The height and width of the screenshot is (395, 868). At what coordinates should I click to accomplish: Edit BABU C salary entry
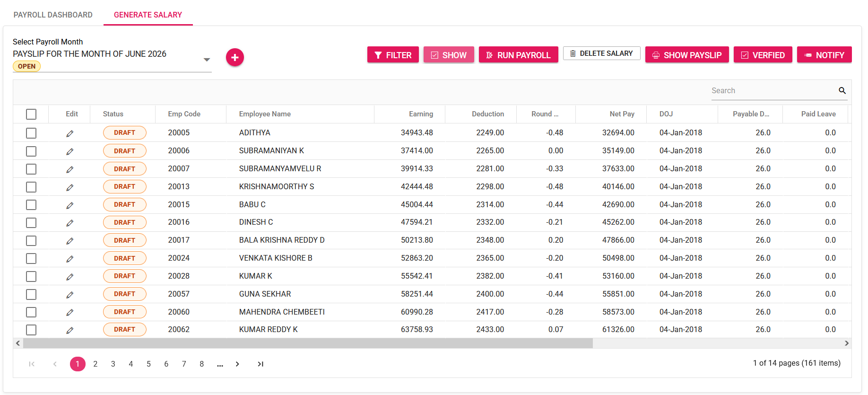tap(70, 205)
